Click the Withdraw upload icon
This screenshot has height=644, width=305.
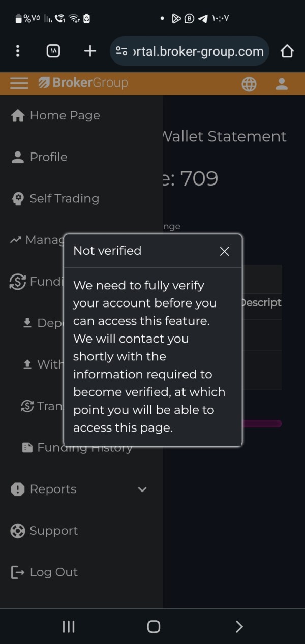[27, 364]
